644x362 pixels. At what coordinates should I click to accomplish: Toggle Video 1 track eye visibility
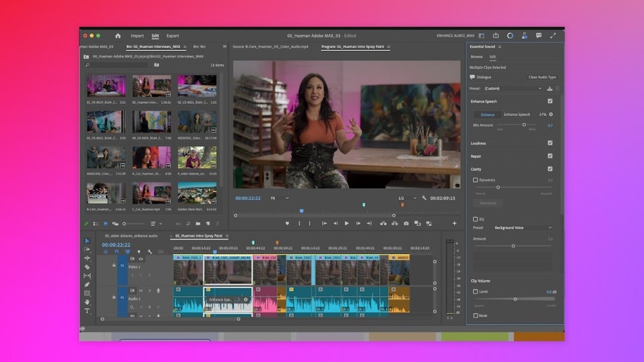[x=141, y=259]
